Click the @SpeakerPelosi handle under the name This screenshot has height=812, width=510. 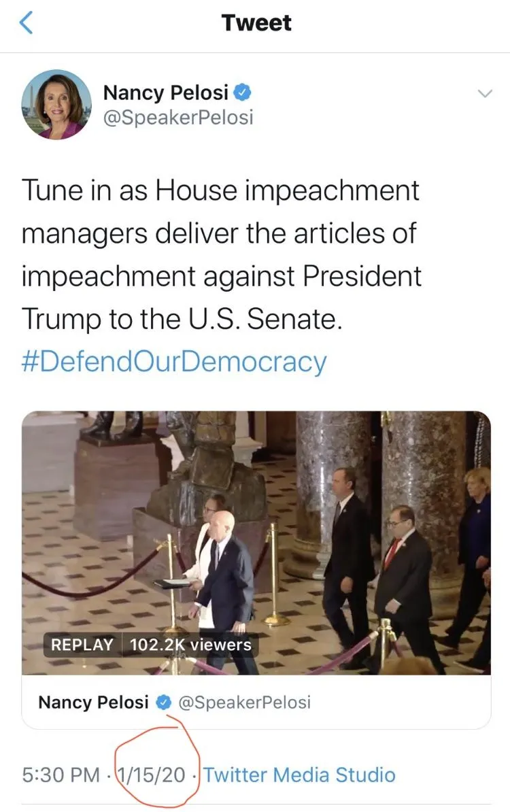[x=178, y=118]
